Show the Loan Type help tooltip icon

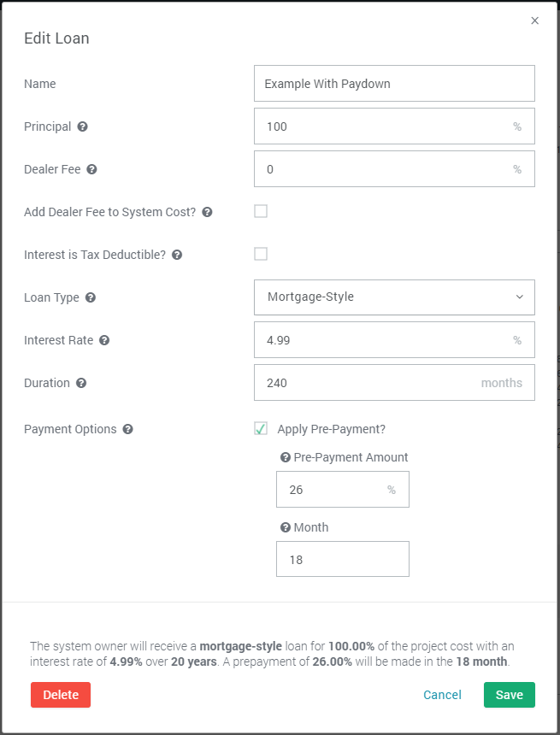(91, 297)
